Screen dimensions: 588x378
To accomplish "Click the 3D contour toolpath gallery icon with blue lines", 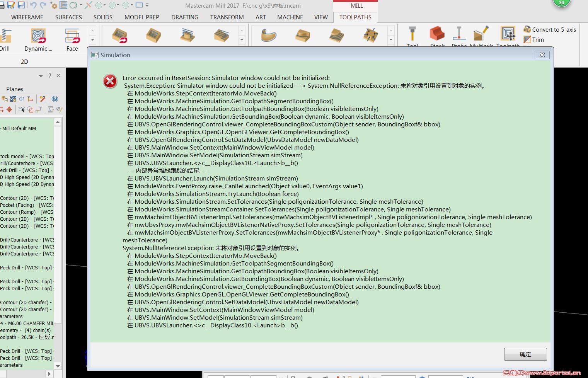I will coord(187,36).
